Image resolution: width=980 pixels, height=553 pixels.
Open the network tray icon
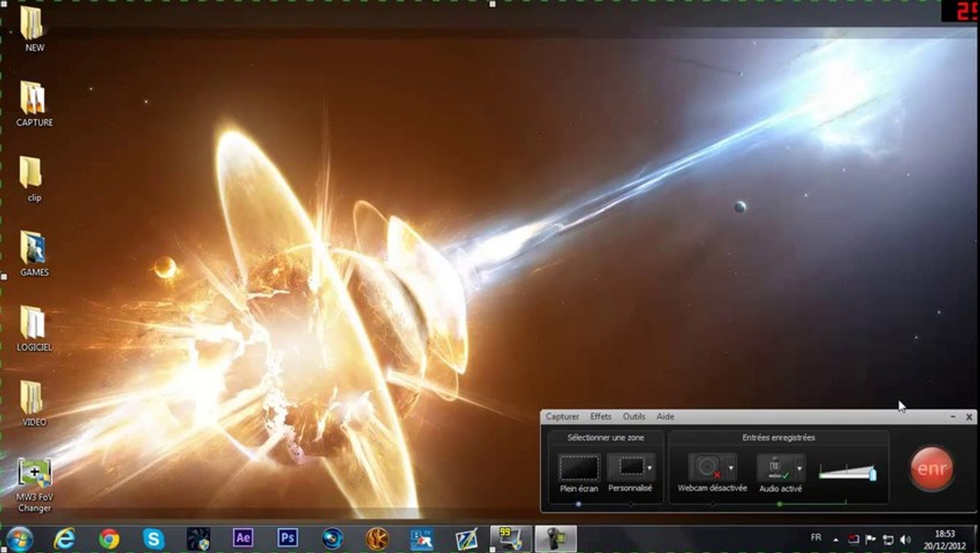coord(888,539)
